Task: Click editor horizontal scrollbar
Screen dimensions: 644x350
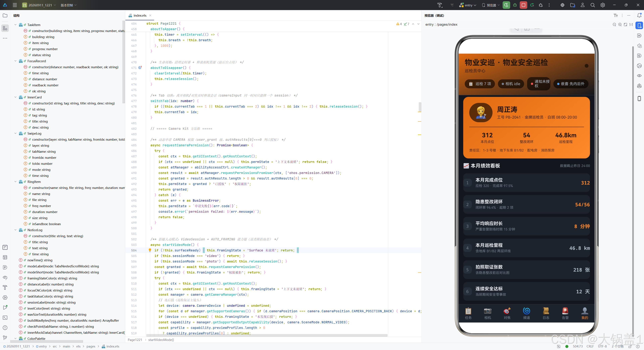Action: pyautogui.click(x=267, y=335)
